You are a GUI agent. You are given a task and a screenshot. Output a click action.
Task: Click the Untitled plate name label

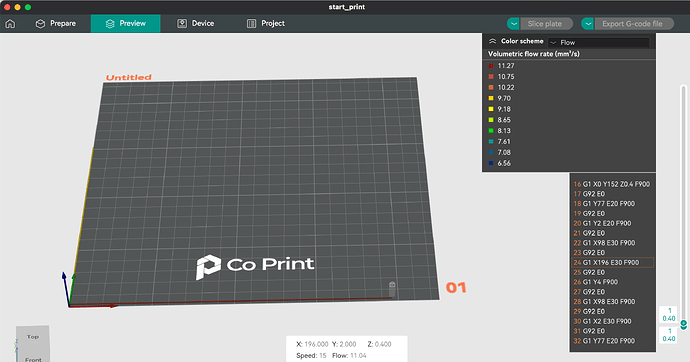(x=128, y=77)
